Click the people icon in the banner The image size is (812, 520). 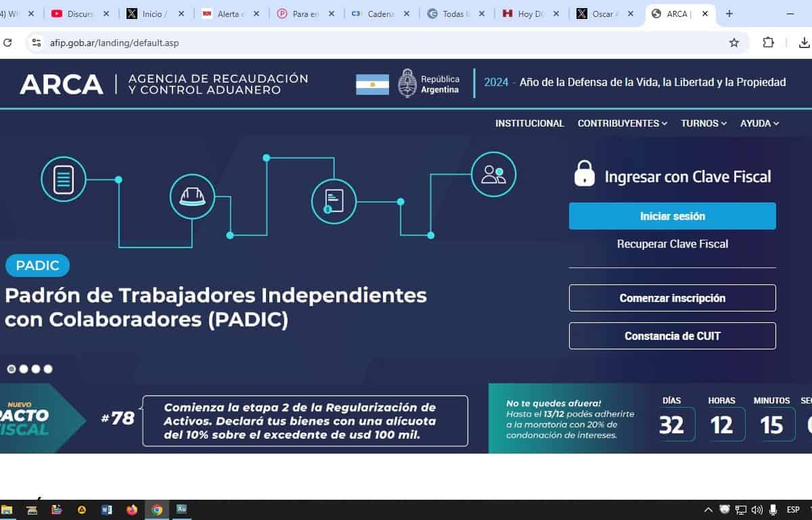(x=493, y=175)
